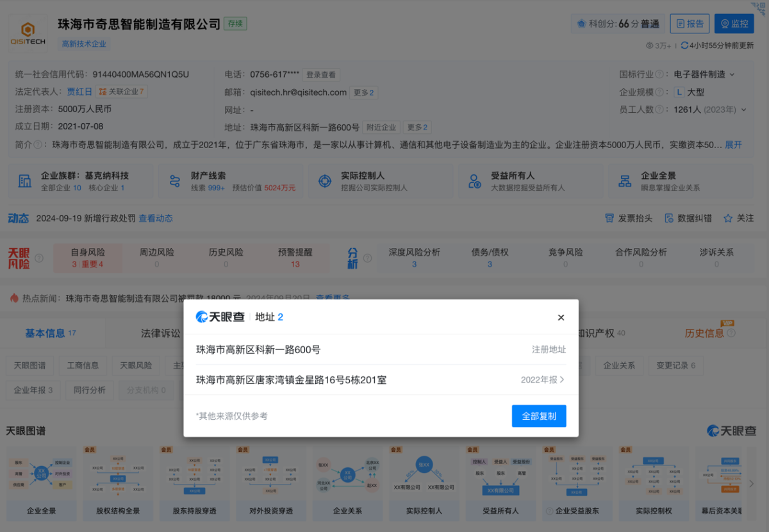Open the 电子器件制造 industry dropdown

(704, 74)
